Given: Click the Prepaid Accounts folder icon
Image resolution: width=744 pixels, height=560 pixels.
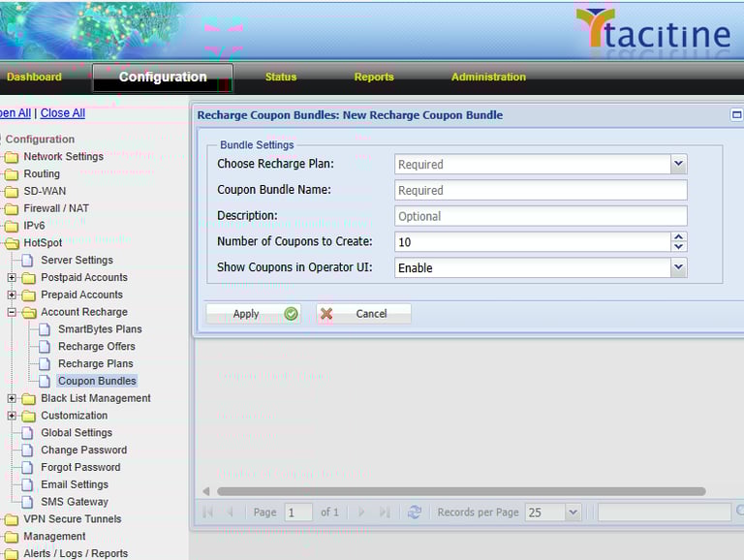Looking at the screenshot, I should click(29, 296).
